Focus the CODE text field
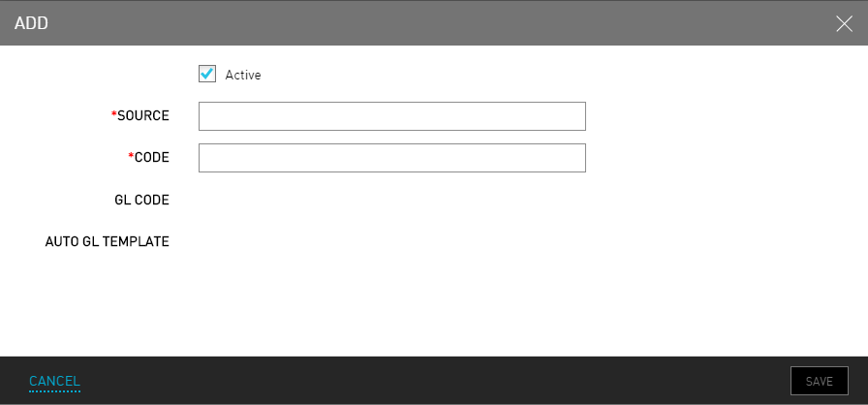The height and width of the screenshot is (405, 868). click(x=391, y=158)
